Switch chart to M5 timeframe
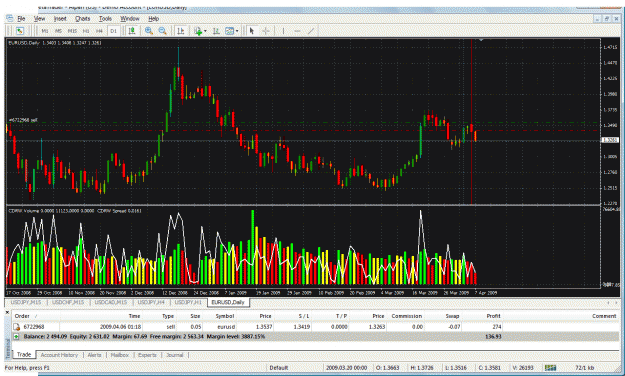This screenshot has height=376, width=625. [x=58, y=31]
